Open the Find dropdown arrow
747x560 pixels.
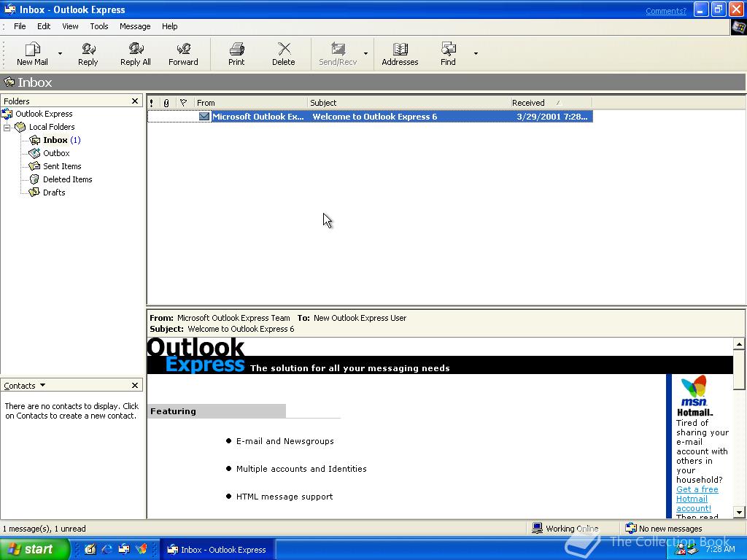pos(476,53)
